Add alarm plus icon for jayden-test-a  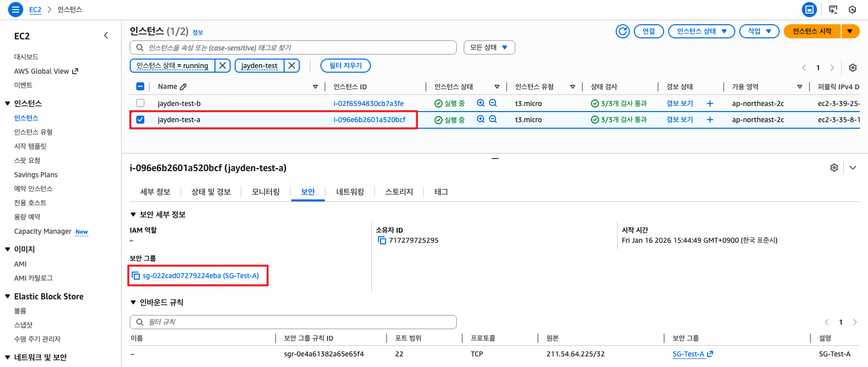(x=710, y=120)
